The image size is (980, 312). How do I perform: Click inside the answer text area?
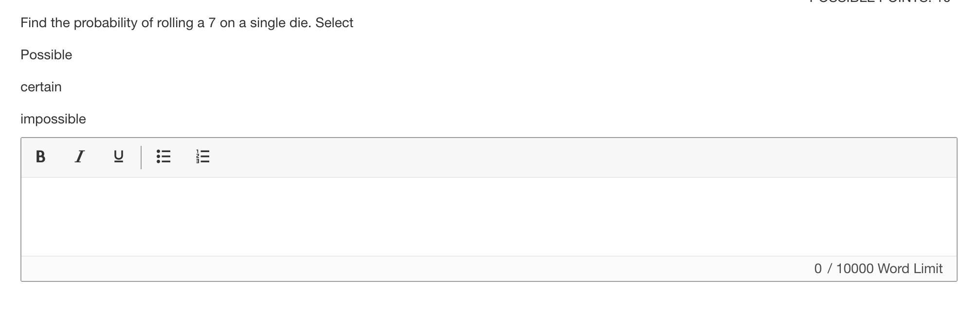click(489, 216)
